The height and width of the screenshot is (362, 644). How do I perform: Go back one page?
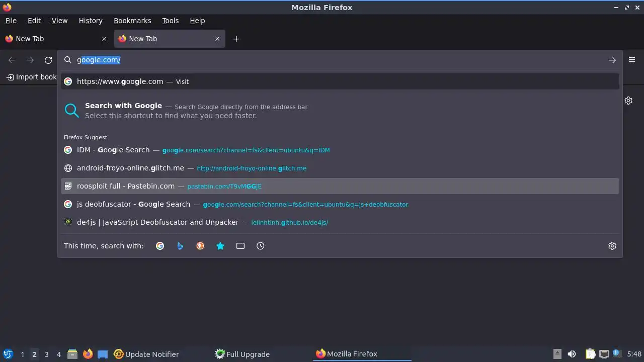[x=12, y=60]
